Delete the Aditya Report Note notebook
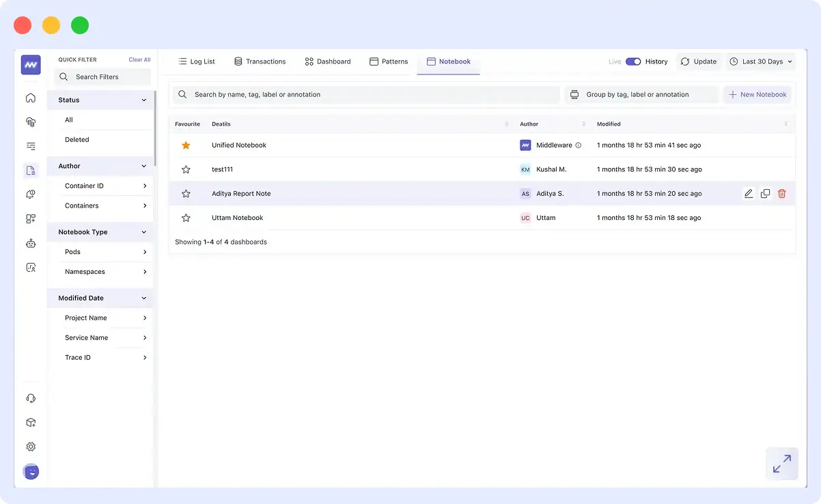The width and height of the screenshot is (821, 504). pyautogui.click(x=781, y=193)
